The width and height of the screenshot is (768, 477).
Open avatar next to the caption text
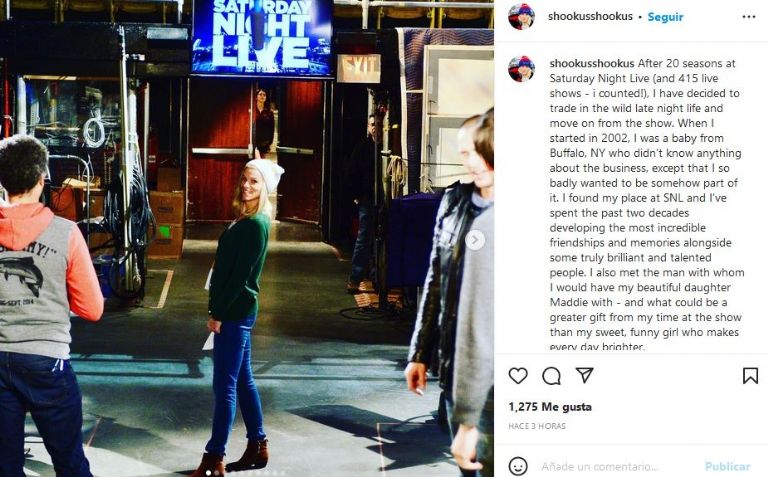click(521, 69)
